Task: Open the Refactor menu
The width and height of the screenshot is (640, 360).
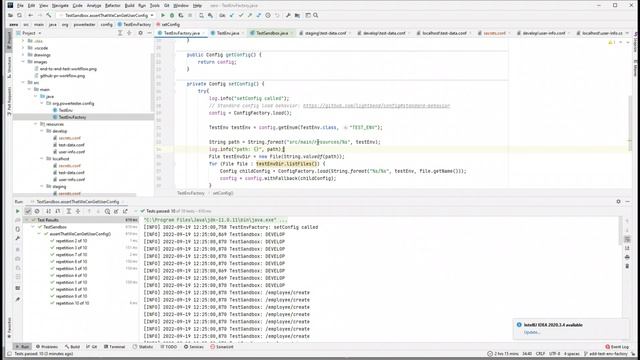Action: coord(113,6)
